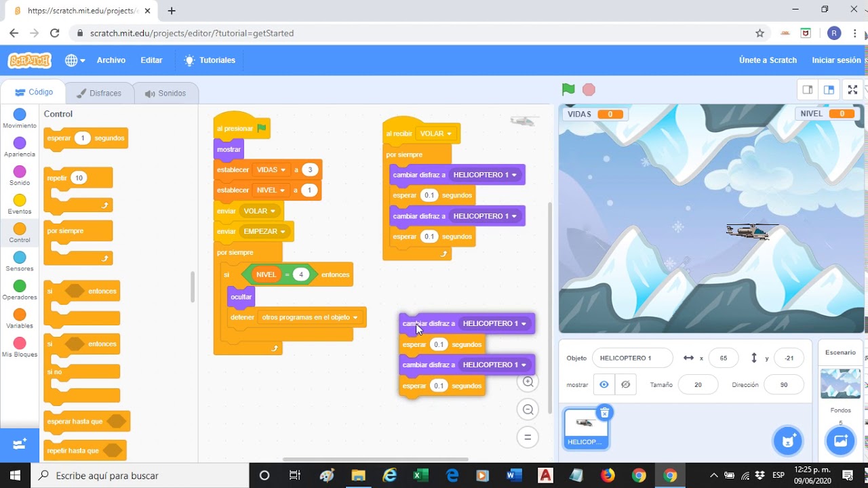
Task: Open NIVEL dropdown in establecer block
Action: coord(270,190)
